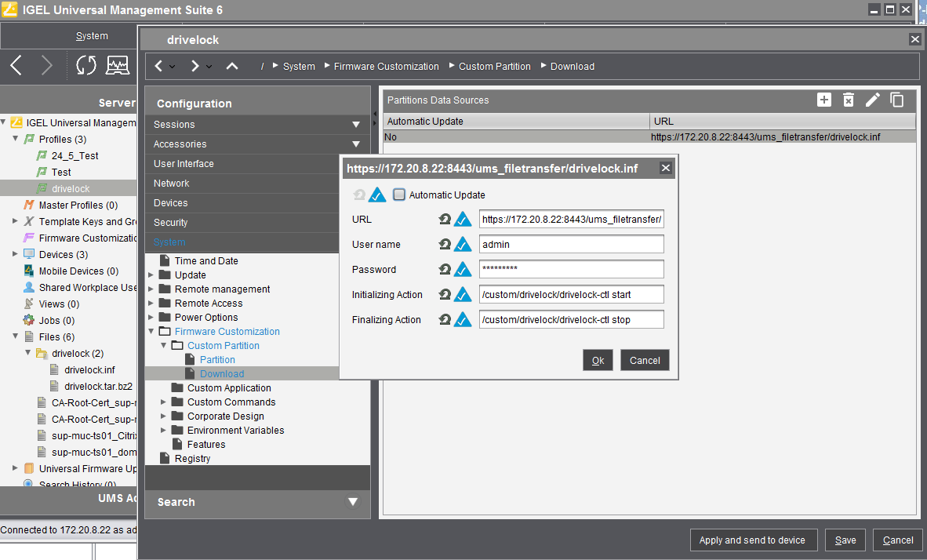Focus the User name field
The height and width of the screenshot is (560, 927).
(571, 244)
